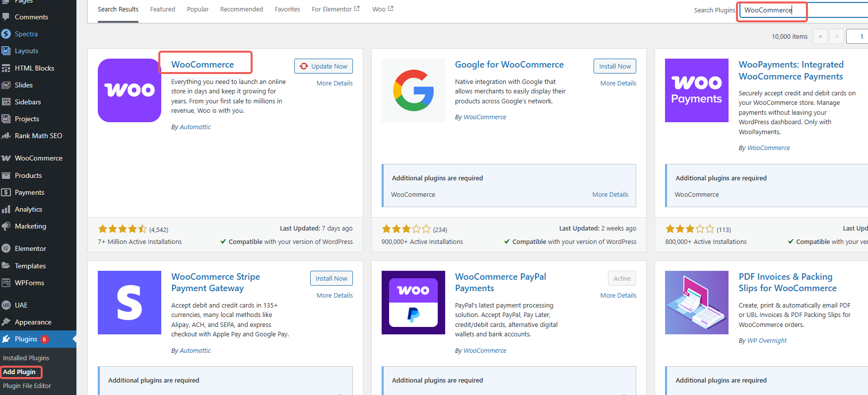Click the Plugins update count badge
The image size is (868, 395).
pyautogui.click(x=45, y=339)
